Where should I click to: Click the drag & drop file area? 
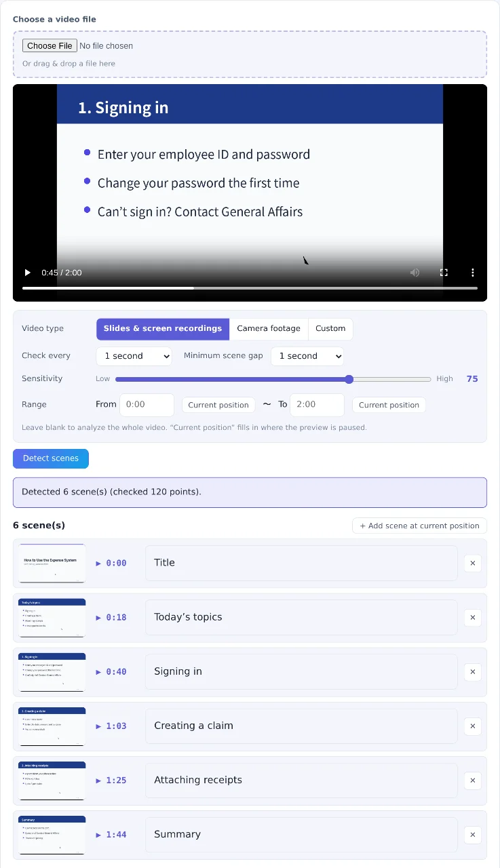250,54
